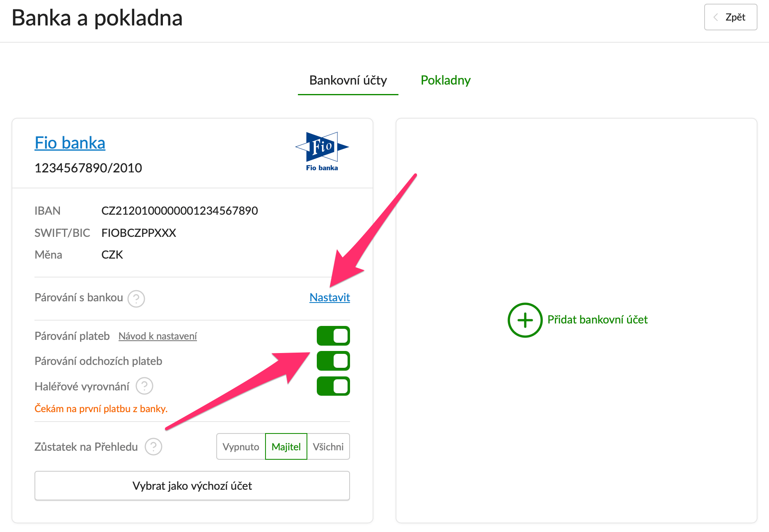
Task: Click the green plus circle icon
Action: [525, 320]
